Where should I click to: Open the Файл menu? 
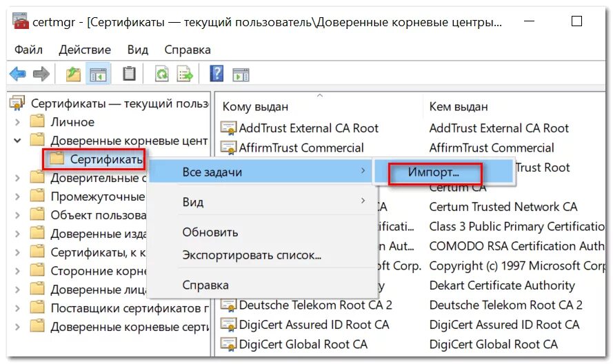click(x=28, y=50)
